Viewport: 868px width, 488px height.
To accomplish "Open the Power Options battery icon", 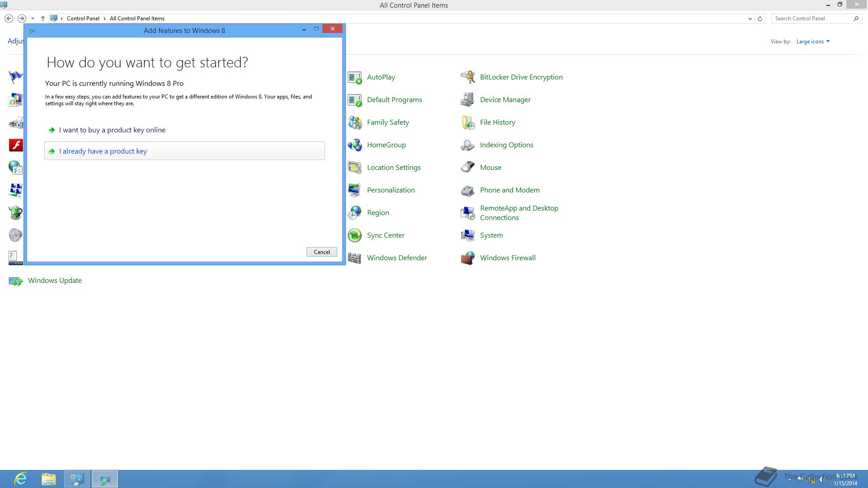I will (15, 213).
